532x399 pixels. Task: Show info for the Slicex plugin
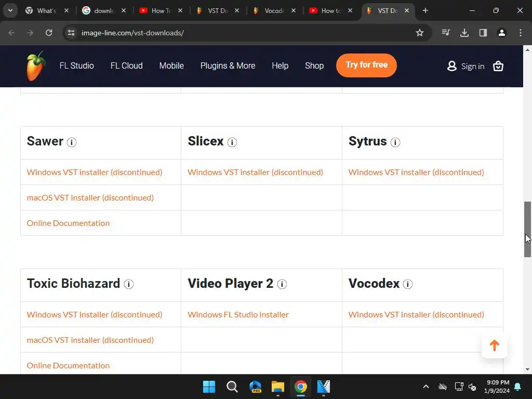tap(232, 142)
